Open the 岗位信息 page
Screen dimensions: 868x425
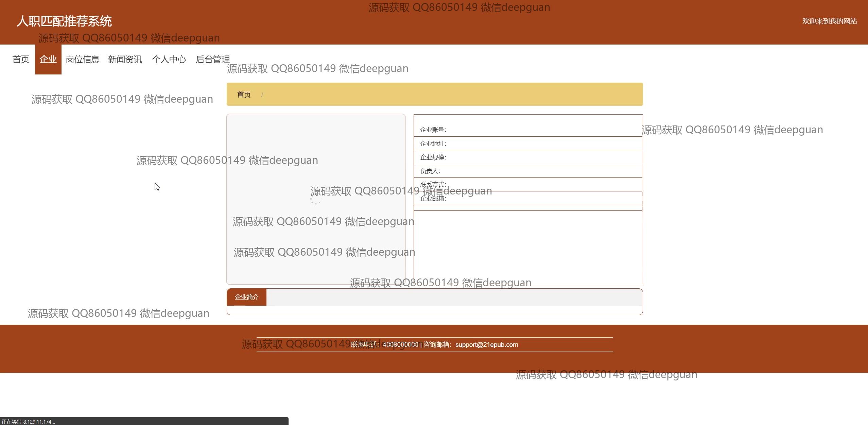click(x=83, y=60)
